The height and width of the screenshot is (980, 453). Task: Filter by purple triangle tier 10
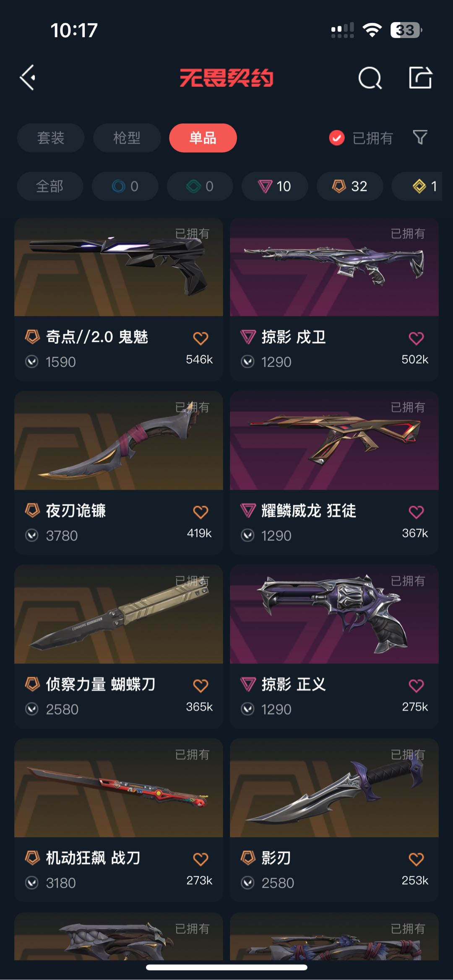point(275,186)
